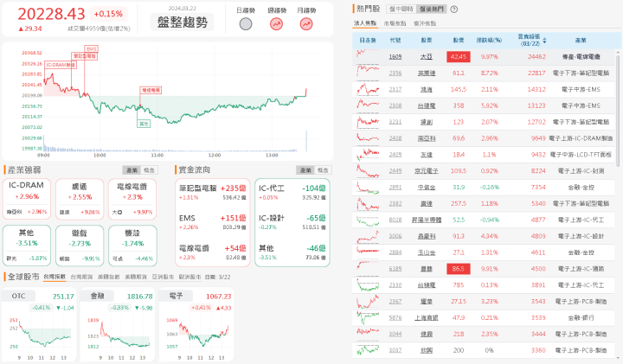Open mini trend chart for stock 3006

368,236
